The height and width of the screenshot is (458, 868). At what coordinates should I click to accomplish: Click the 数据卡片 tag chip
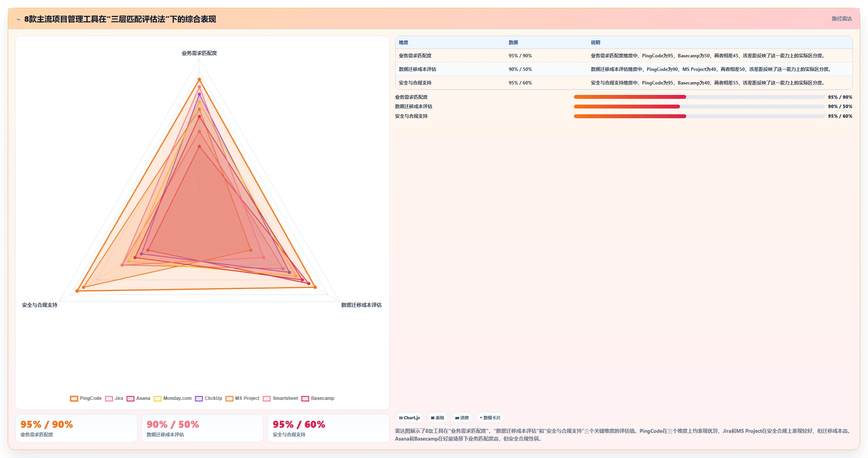pos(490,418)
